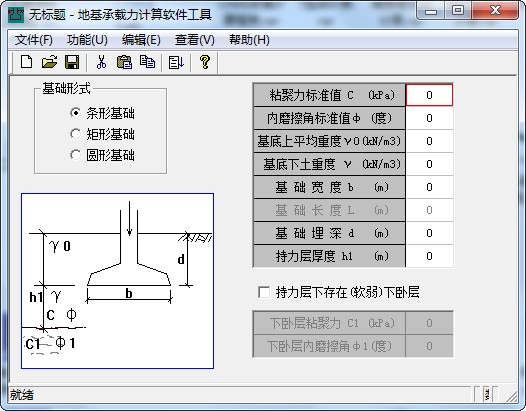Select the 圆形基础 radio option

(x=102, y=155)
